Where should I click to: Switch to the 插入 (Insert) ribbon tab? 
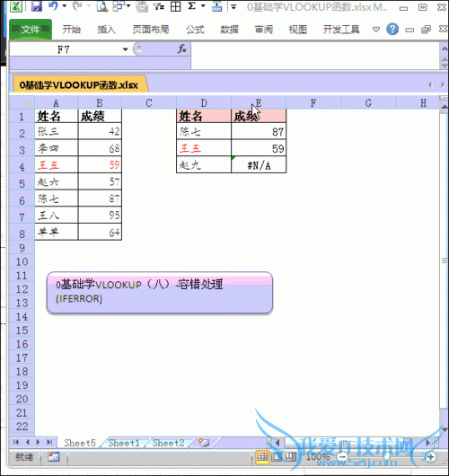click(x=106, y=30)
